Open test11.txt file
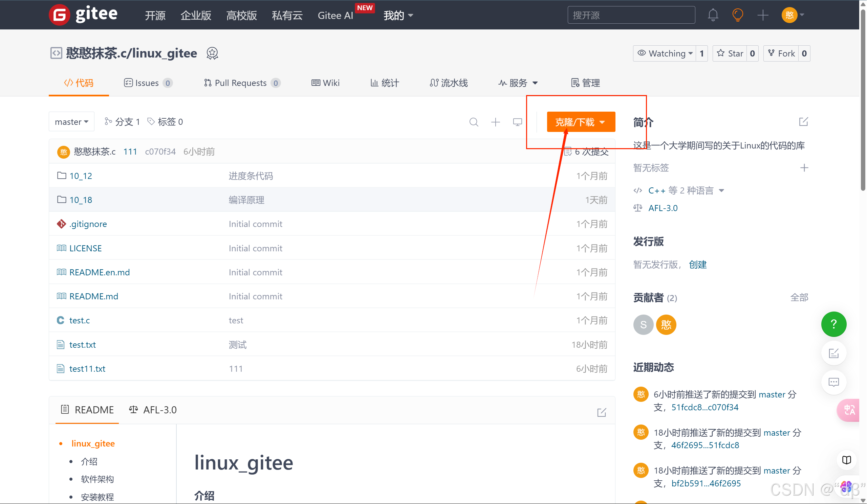Image resolution: width=867 pixels, height=504 pixels. (x=87, y=369)
